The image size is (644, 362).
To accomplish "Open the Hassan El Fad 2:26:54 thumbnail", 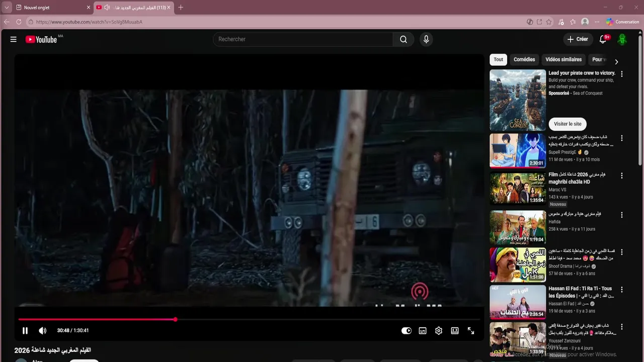I will [518, 302].
